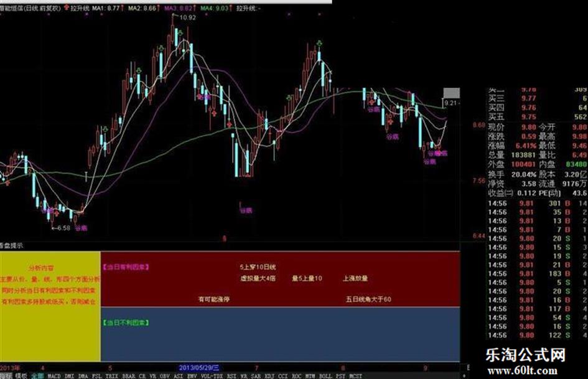Open the VOL-TDX indicator tab

pyautogui.click(x=212, y=376)
